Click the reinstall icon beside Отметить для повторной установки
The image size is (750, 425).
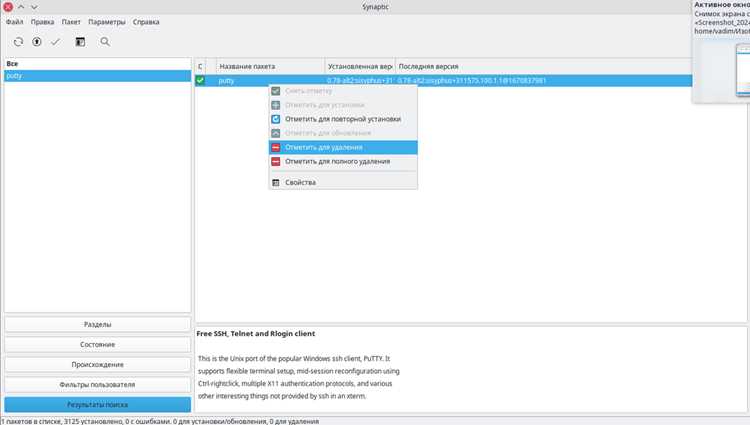coord(276,119)
